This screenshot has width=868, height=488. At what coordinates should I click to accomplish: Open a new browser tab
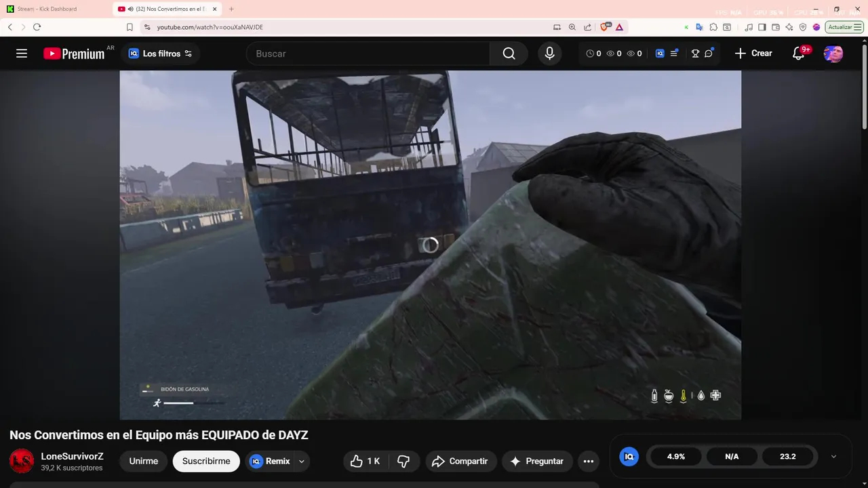pyautogui.click(x=231, y=9)
